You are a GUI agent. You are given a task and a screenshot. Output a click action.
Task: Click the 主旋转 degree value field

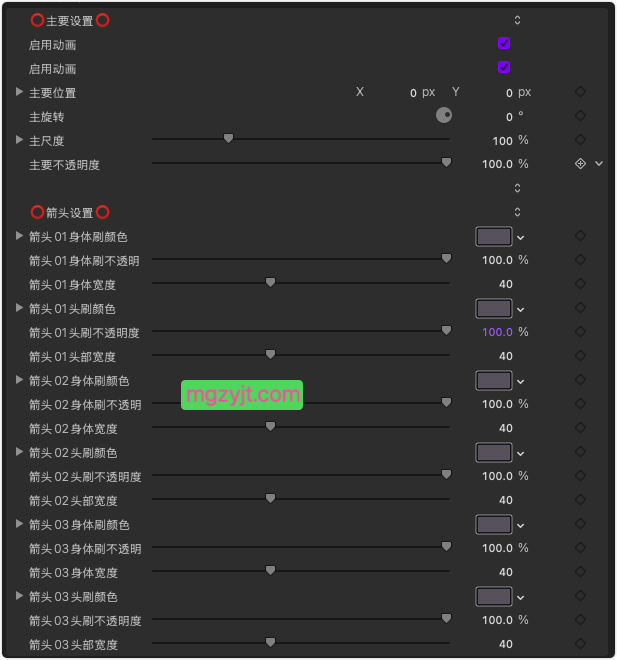[x=509, y=117]
